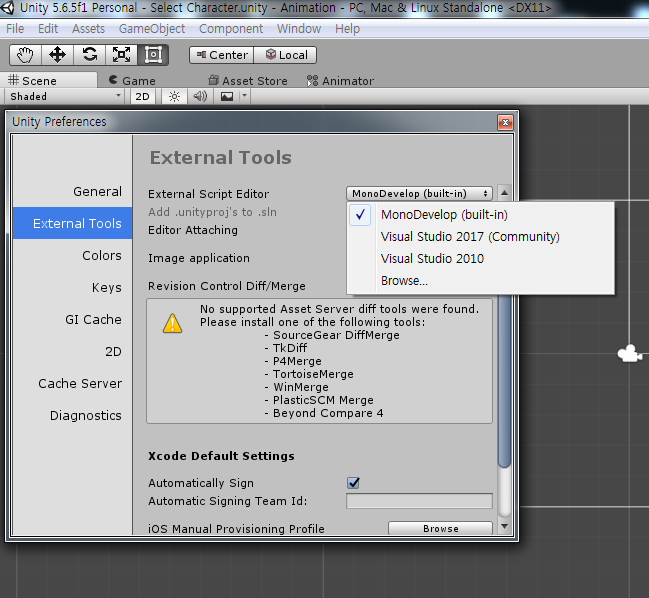
Task: Open the Asset Store tab
Action: pos(248,81)
